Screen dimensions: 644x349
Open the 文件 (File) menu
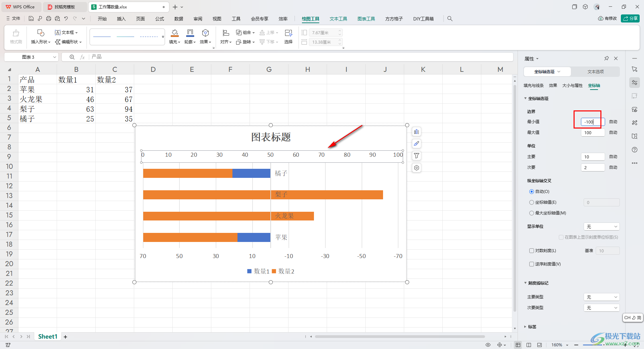13,18
